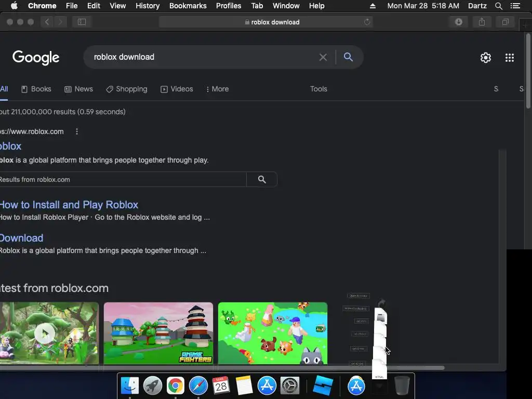Open the Tools search options
This screenshot has height=399, width=532.
[x=318, y=89]
